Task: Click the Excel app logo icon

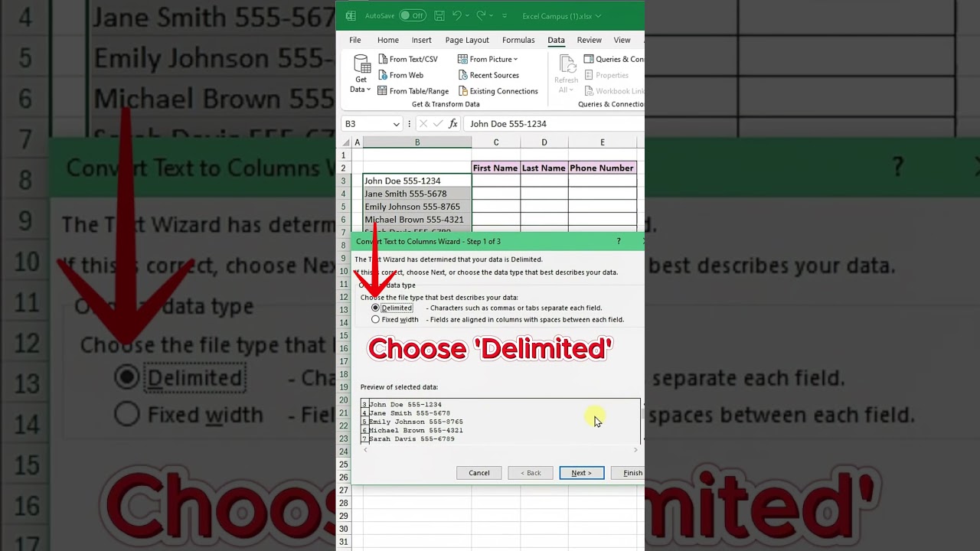Action: coord(351,15)
